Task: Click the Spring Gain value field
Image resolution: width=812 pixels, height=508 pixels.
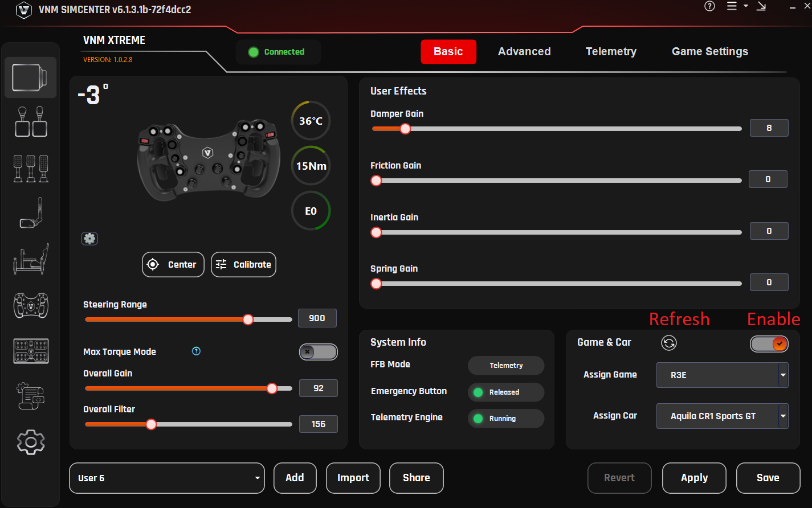Action: pos(769,282)
